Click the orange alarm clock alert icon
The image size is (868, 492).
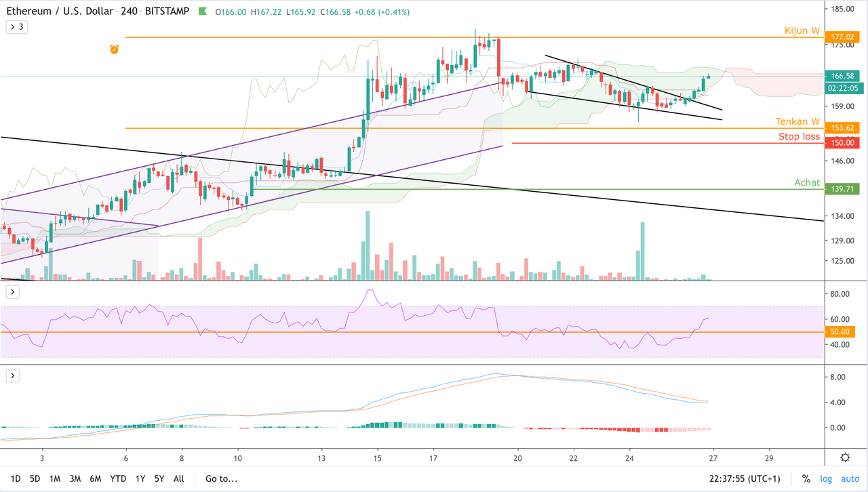click(x=115, y=49)
